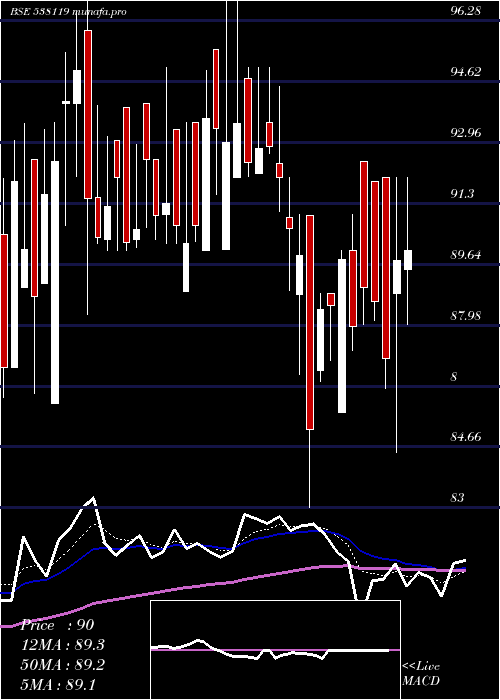Viewport: 500px width, 700px height.
Task: Click the 94.62 price axis label
Action: (x=465, y=72)
